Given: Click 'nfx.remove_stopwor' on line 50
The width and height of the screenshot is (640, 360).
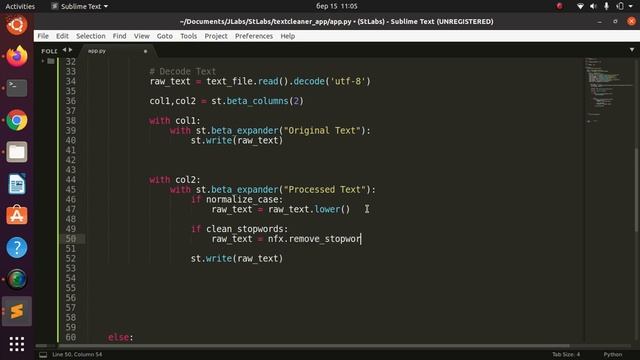Looking at the screenshot, I should (314, 239).
